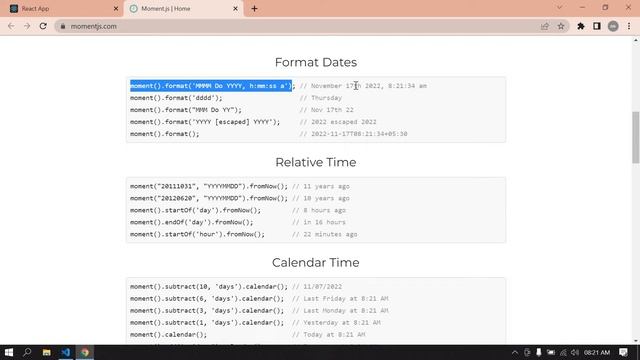Click the subtract(3, 'days') calendar line

pos(207,311)
